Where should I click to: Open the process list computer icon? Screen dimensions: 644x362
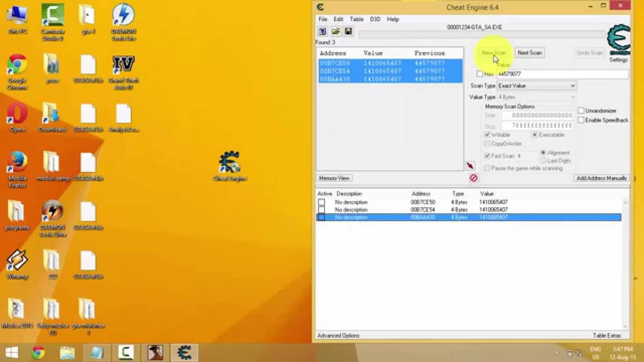323,32
